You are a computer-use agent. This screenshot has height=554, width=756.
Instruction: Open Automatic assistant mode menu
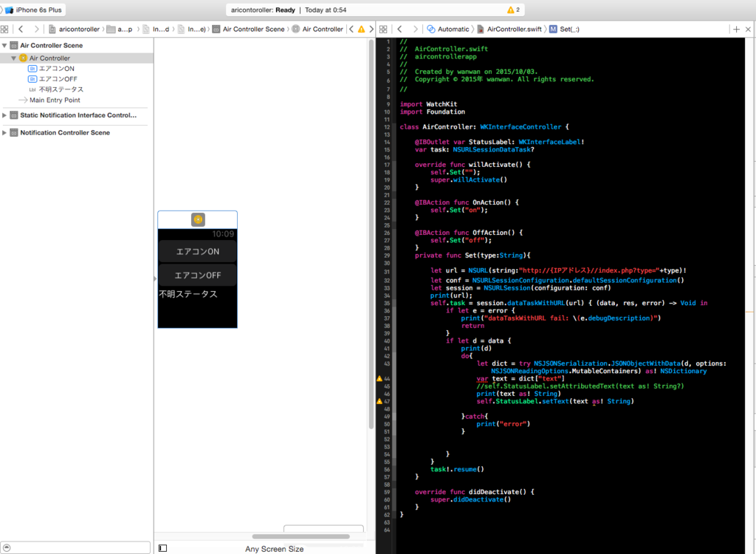pyautogui.click(x=448, y=29)
